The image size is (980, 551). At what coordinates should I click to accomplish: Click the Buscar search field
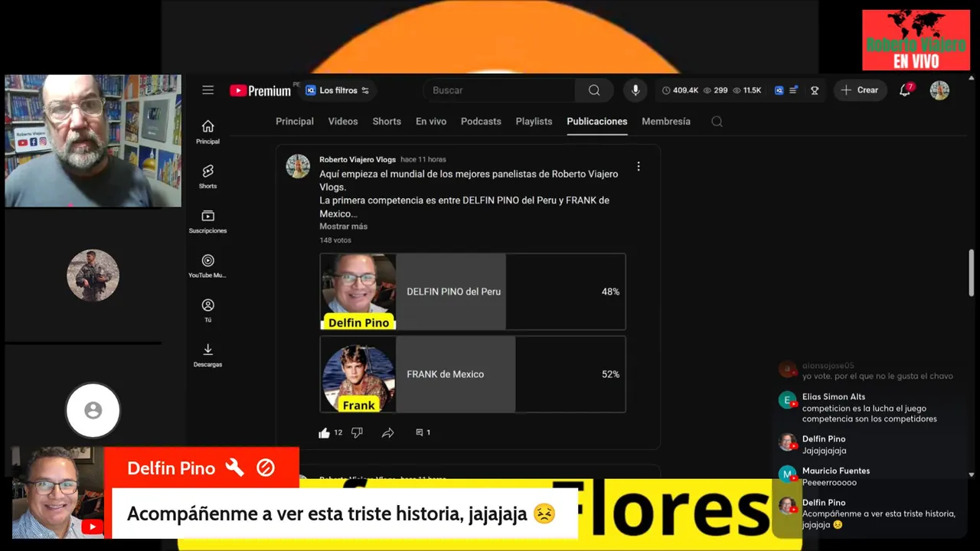499,90
